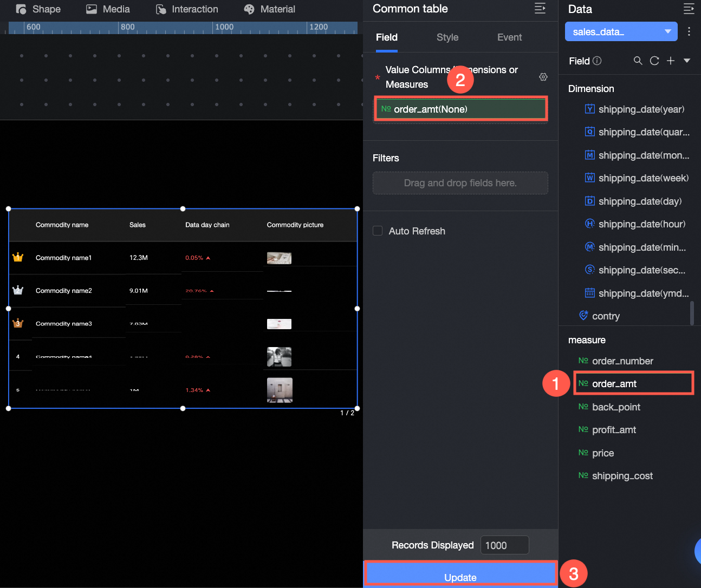Click the silver crown rank icon
The height and width of the screenshot is (588, 701).
click(18, 290)
